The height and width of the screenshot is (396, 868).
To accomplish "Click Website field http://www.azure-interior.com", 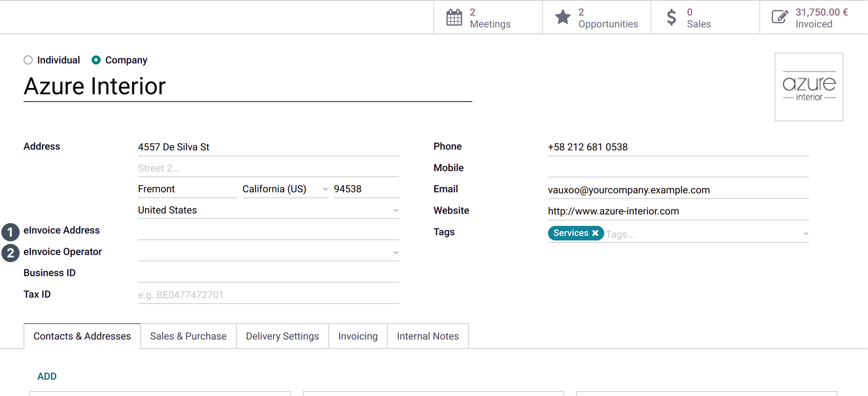I will tap(678, 211).
